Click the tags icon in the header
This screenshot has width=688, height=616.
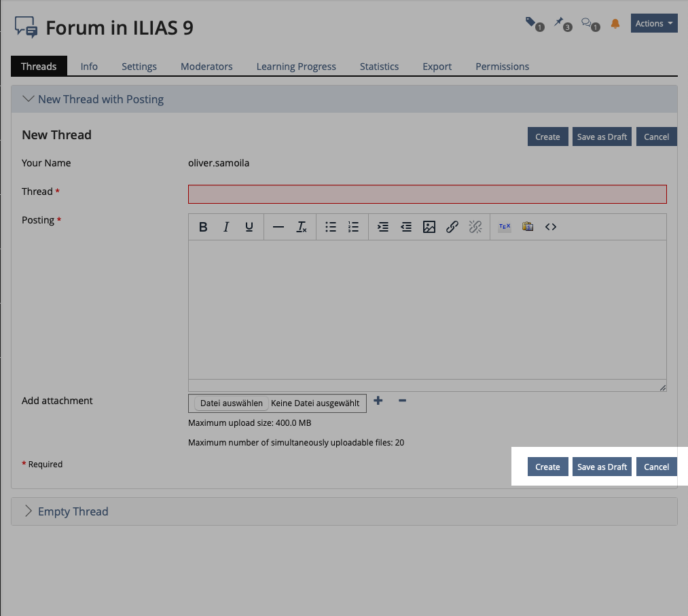coord(533,24)
